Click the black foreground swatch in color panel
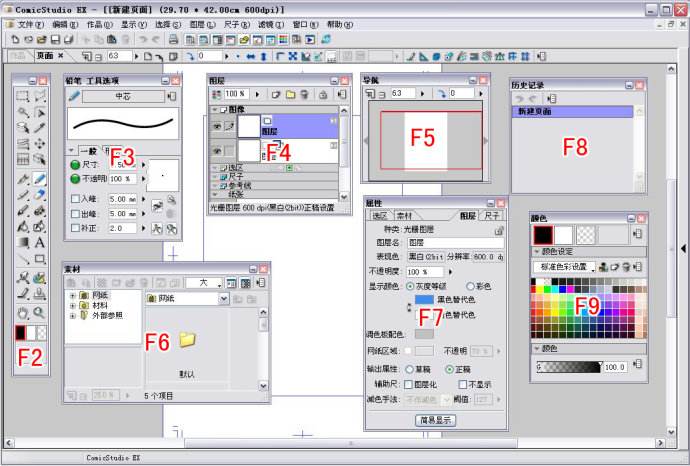 (544, 234)
